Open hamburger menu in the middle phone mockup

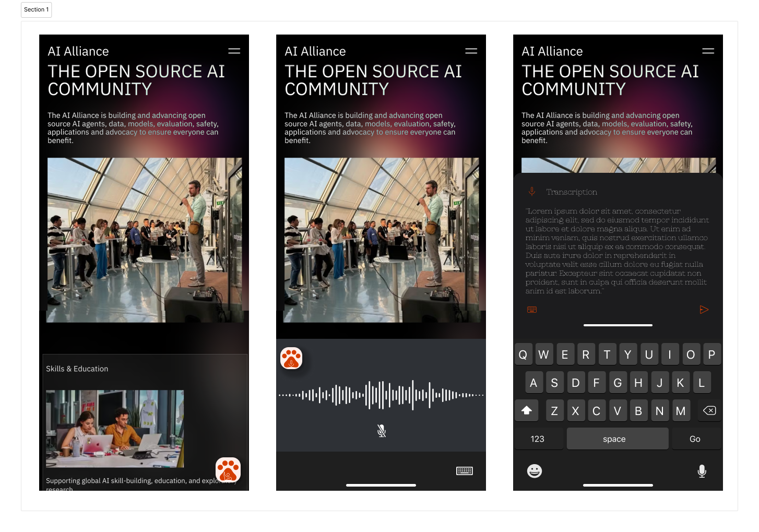[x=471, y=51]
